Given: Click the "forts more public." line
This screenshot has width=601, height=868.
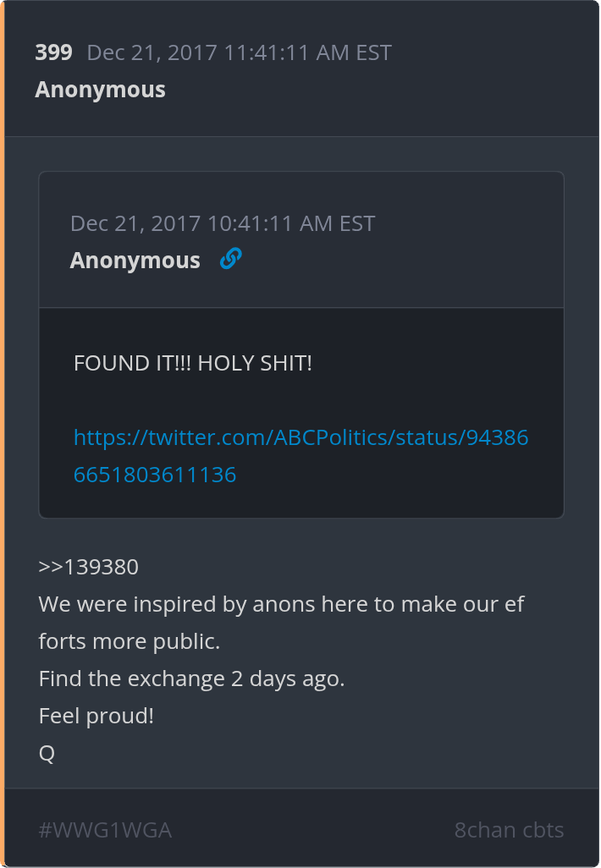Looking at the screenshot, I should (x=129, y=642).
